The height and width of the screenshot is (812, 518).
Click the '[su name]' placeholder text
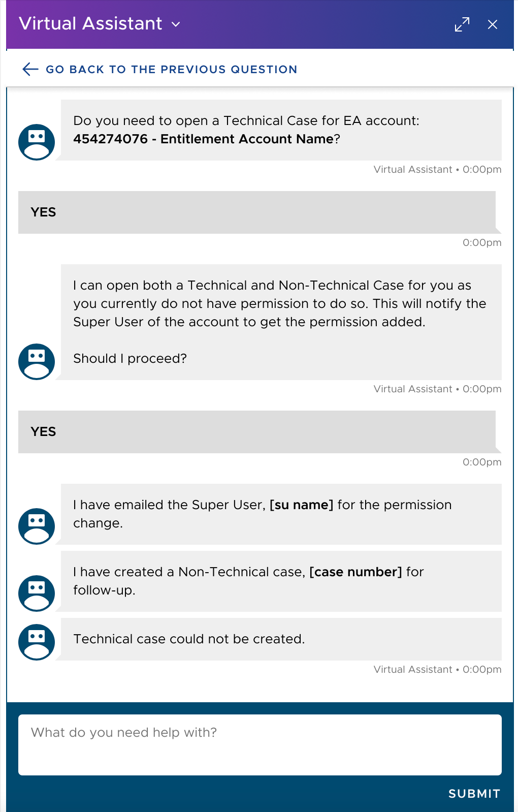click(301, 505)
